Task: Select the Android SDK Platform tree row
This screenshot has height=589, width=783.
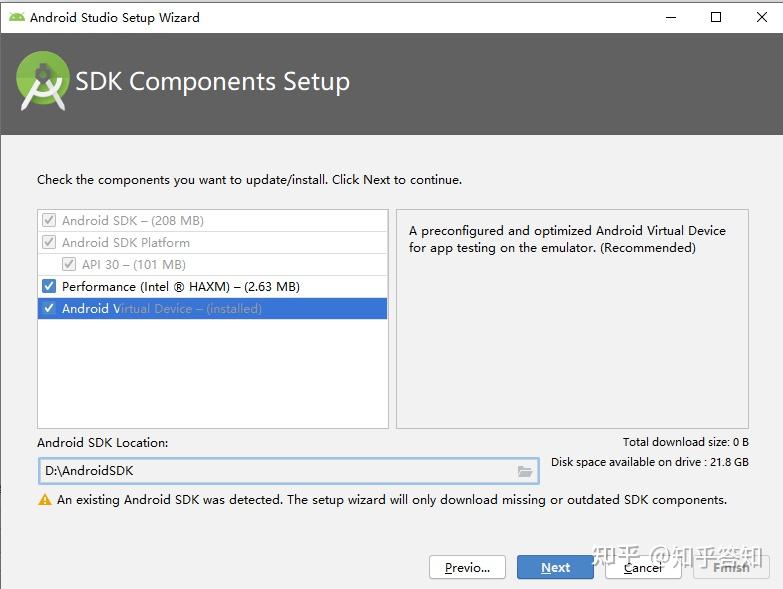Action: [x=213, y=243]
